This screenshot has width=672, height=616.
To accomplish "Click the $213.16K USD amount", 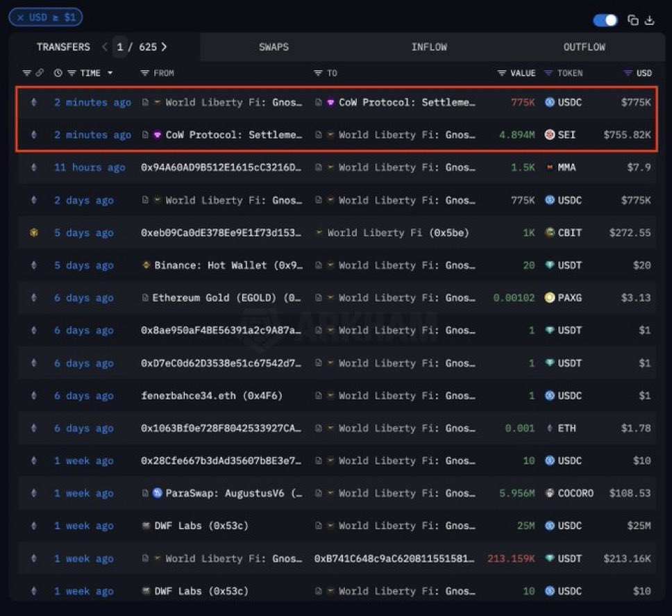I will 627,558.
